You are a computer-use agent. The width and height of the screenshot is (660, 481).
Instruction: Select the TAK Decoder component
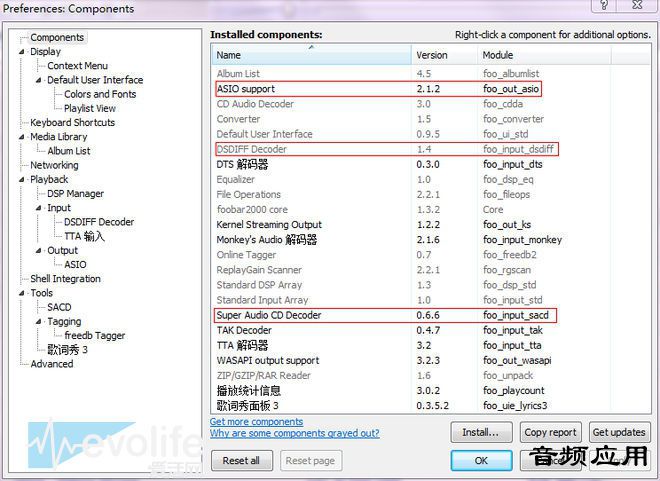click(431, 330)
